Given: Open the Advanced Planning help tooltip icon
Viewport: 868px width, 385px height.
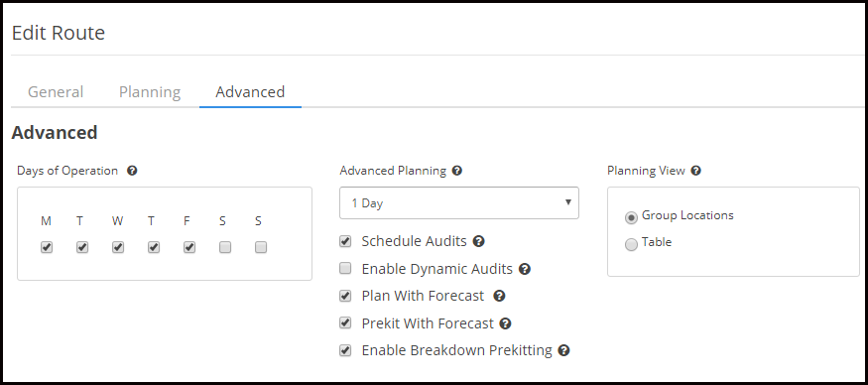Looking at the screenshot, I should (456, 171).
